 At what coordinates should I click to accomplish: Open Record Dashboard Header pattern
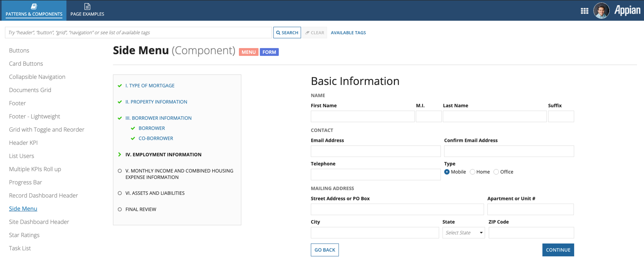43,196
